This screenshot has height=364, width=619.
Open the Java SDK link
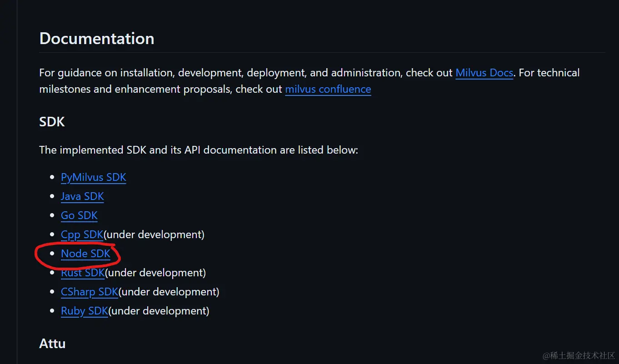[82, 196]
